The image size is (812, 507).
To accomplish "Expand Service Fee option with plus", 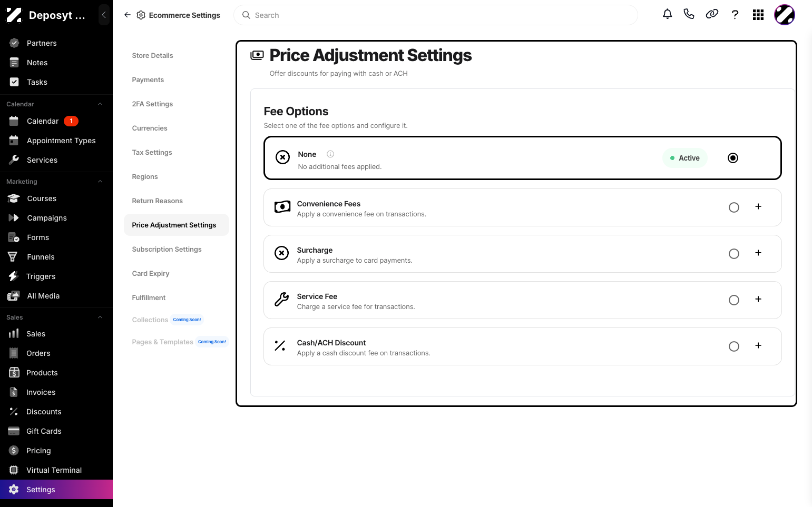I will [758, 300].
